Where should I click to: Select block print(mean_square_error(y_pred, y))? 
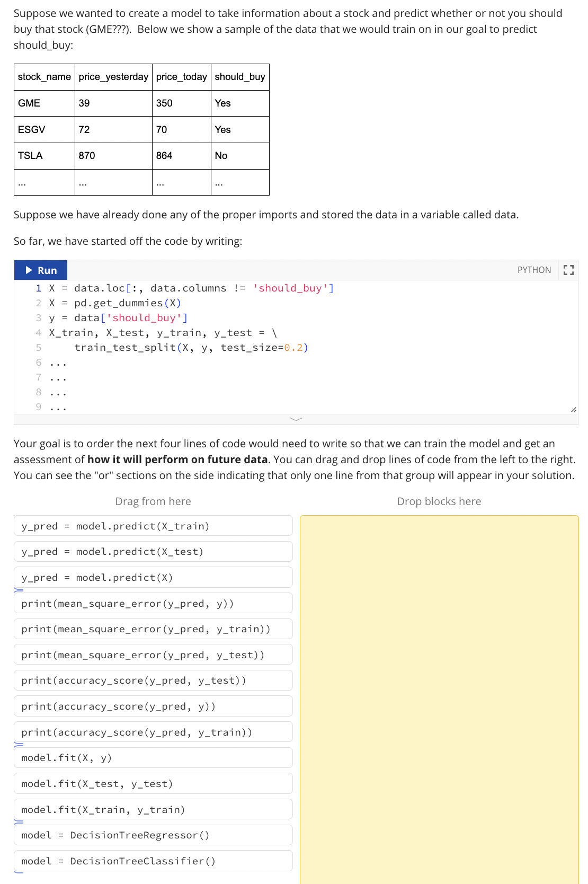(153, 603)
